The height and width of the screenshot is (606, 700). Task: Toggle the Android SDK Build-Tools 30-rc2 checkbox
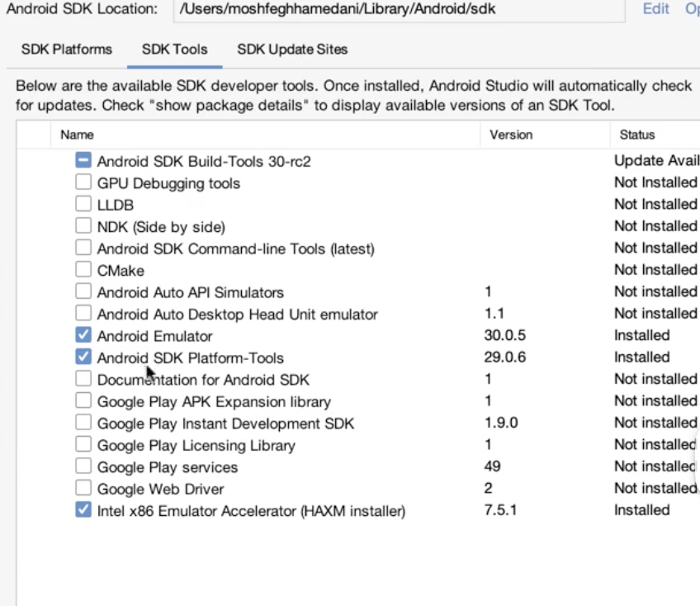click(83, 160)
